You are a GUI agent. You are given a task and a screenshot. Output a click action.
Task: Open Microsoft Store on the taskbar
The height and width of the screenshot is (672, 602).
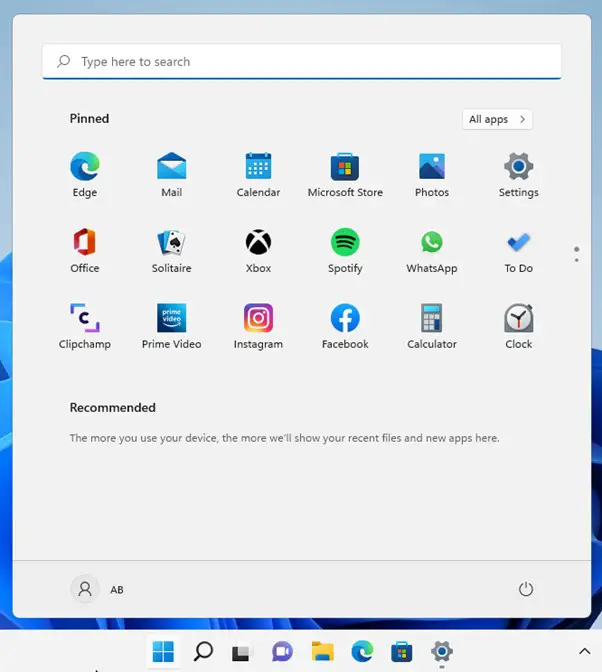pyautogui.click(x=401, y=651)
